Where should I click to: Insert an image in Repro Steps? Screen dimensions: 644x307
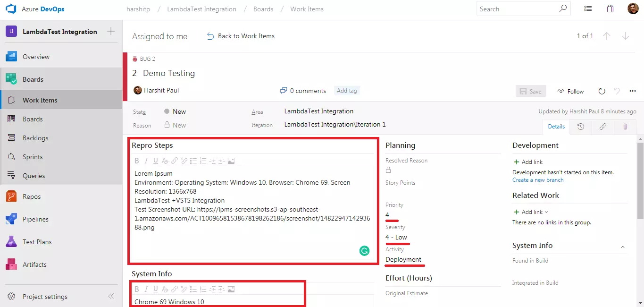pyautogui.click(x=231, y=161)
